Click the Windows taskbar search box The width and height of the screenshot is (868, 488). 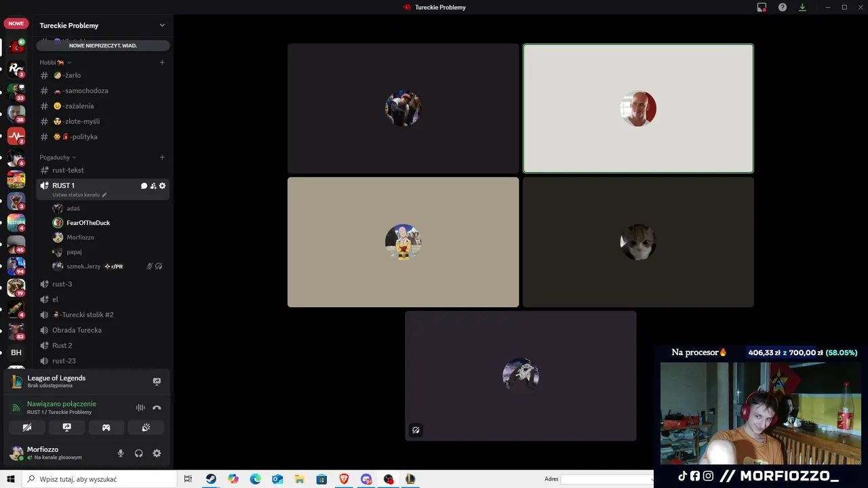tap(99, 479)
